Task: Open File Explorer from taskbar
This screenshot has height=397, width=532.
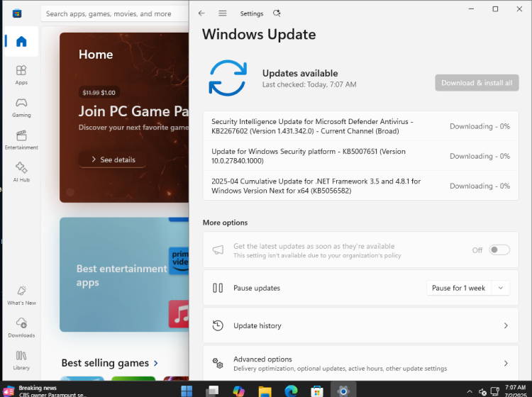Action: click(x=265, y=391)
